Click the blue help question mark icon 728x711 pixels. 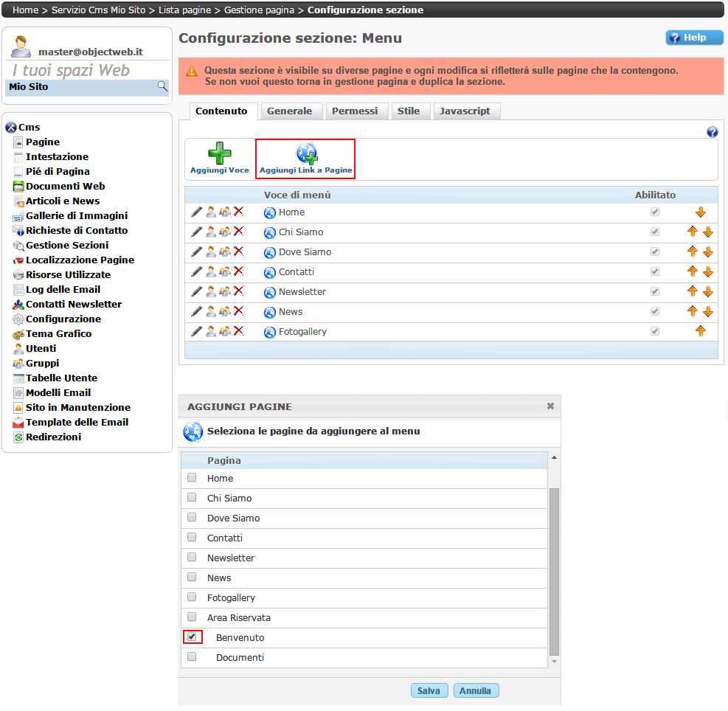[712, 132]
